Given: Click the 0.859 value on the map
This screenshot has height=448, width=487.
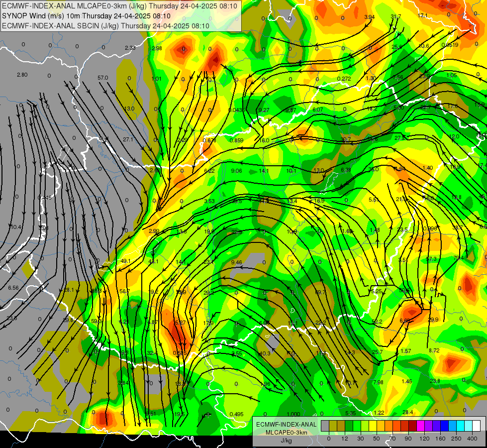Looking at the screenshot, I should 236,140.
